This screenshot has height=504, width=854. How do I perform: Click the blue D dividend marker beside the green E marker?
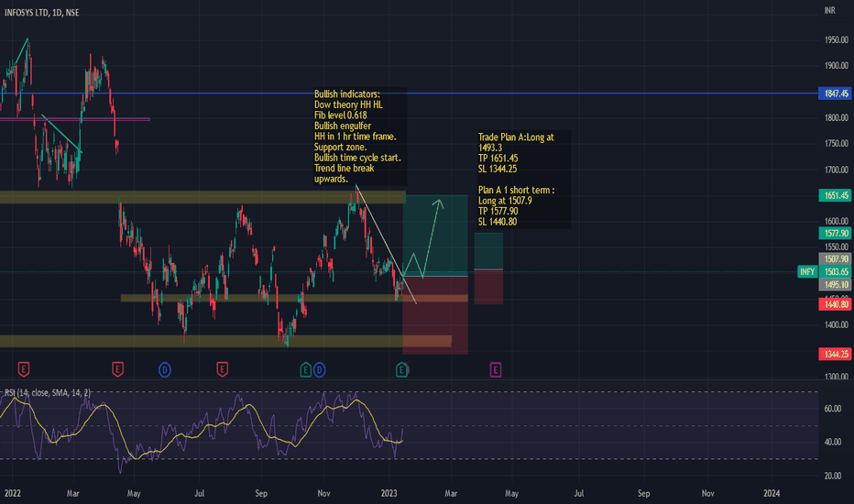pyautogui.click(x=319, y=370)
